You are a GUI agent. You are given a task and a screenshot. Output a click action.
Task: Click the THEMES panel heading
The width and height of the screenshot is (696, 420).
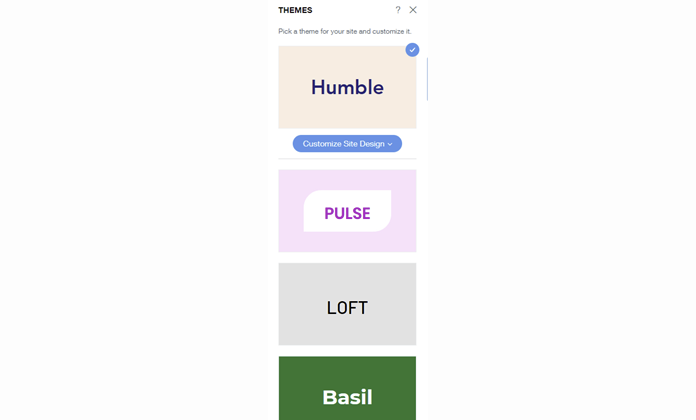(x=295, y=10)
